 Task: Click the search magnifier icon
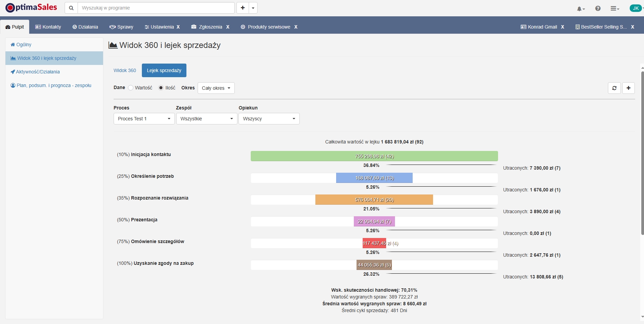pyautogui.click(x=71, y=7)
